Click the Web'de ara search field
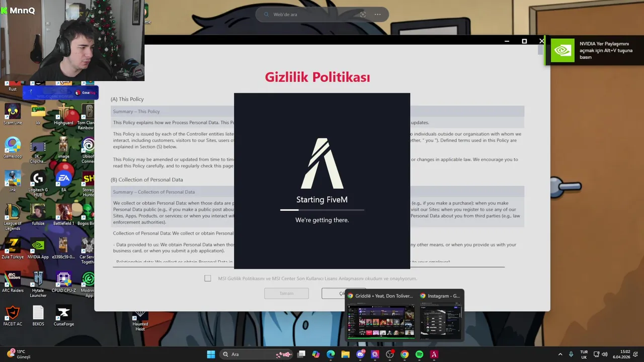 tap(322, 15)
